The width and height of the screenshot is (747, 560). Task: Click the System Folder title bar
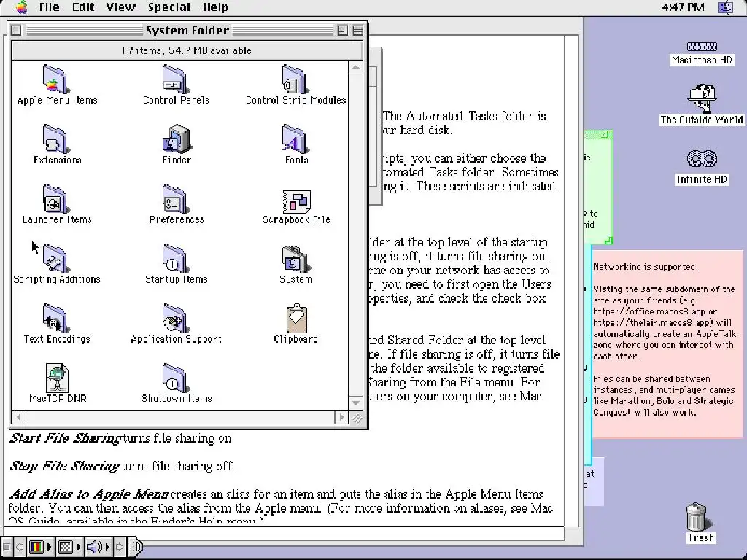click(187, 30)
